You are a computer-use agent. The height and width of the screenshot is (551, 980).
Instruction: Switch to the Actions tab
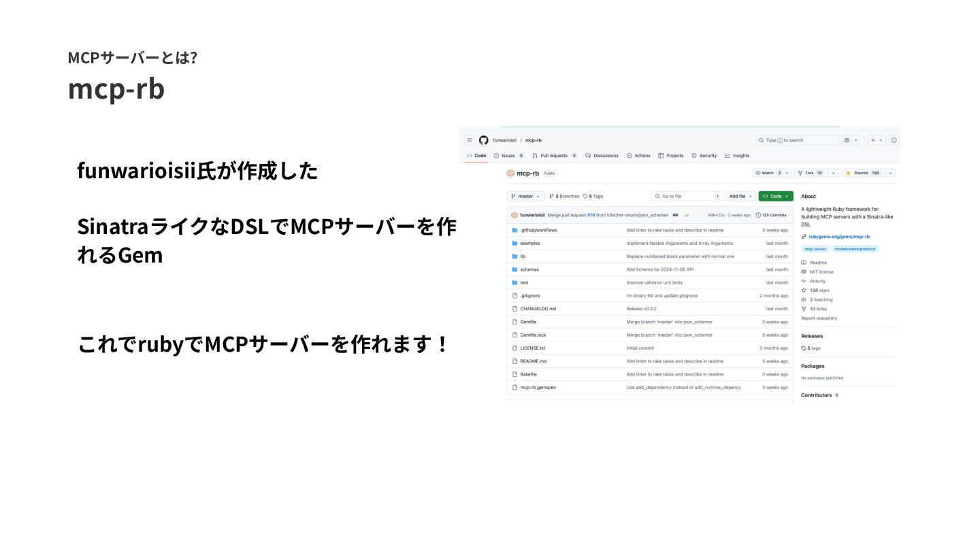[638, 156]
